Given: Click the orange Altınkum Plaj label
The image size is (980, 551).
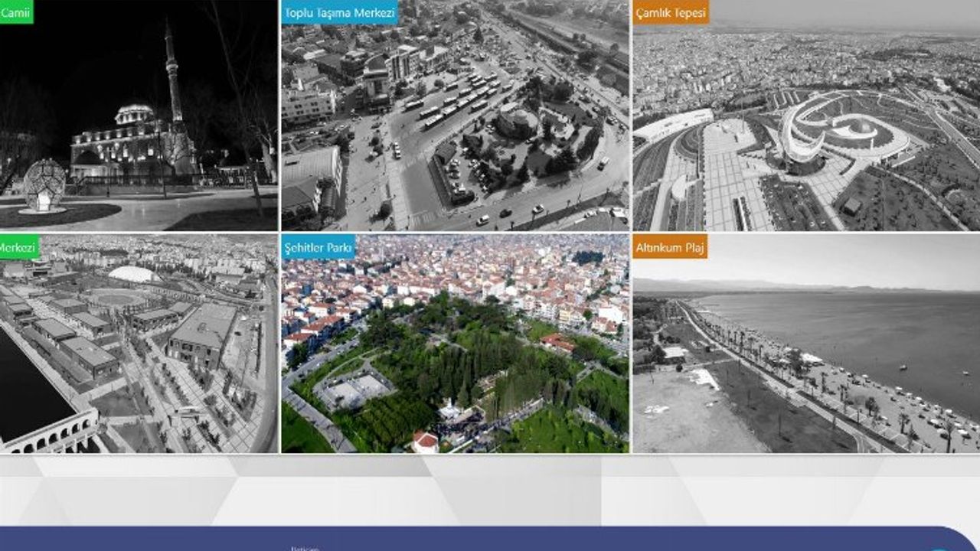Looking at the screenshot, I should [670, 246].
